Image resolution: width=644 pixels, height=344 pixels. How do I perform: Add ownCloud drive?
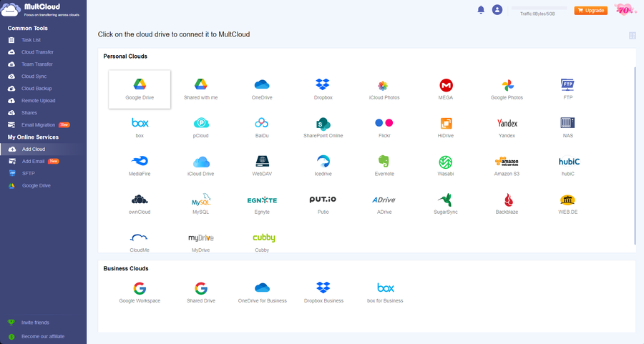click(140, 204)
